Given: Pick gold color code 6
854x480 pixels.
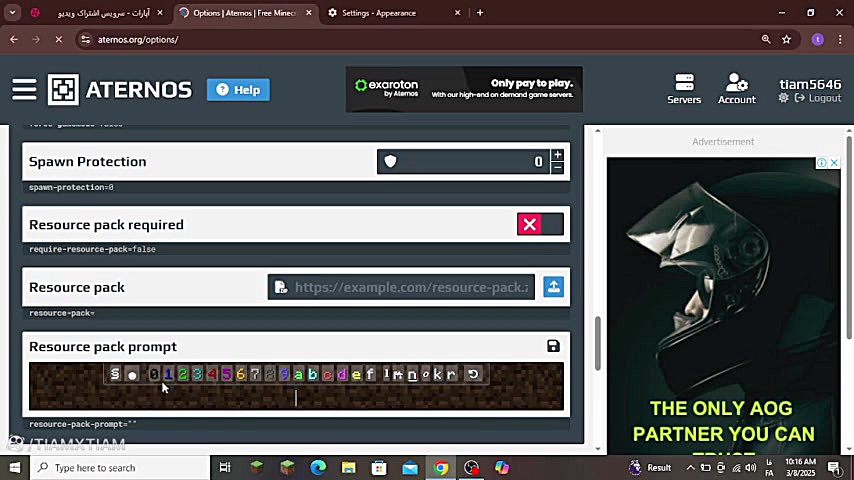Looking at the screenshot, I should (241, 374).
